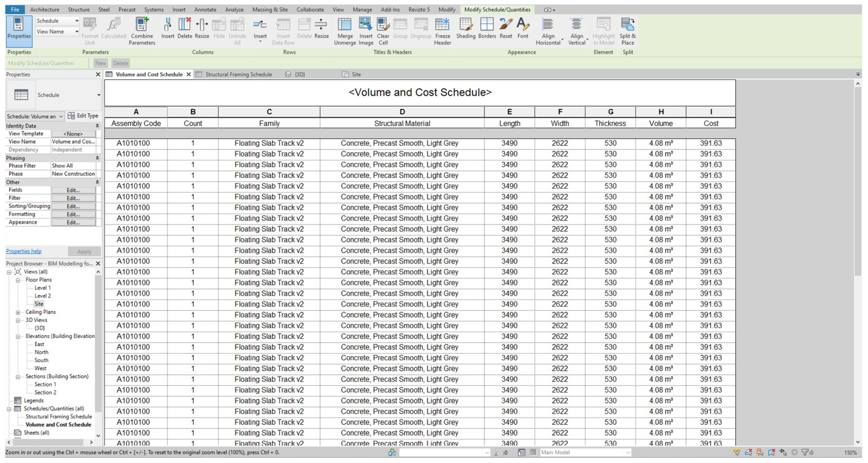Insert a new column
The width and height of the screenshot is (868, 463).
[x=168, y=28]
